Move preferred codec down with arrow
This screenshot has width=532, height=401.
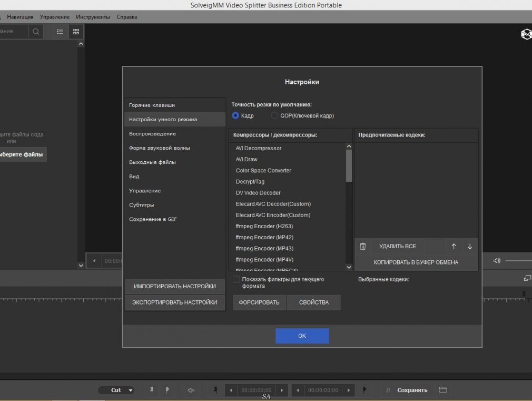469,246
